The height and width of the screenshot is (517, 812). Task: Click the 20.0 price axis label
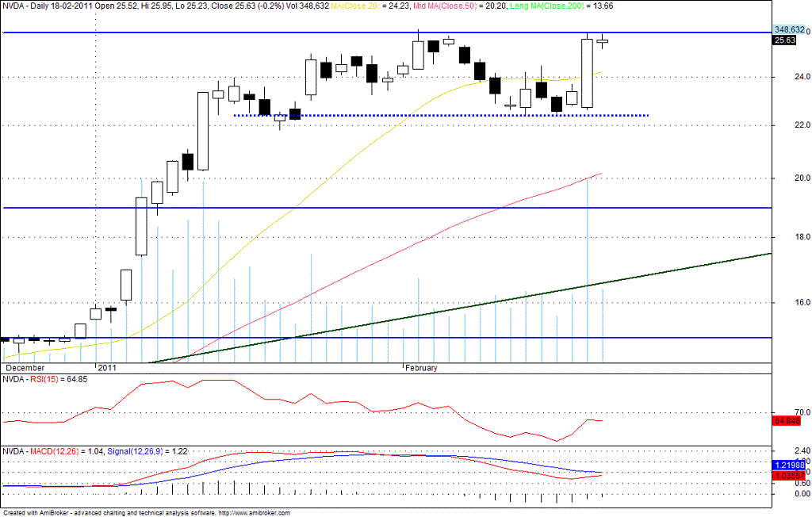(x=802, y=178)
